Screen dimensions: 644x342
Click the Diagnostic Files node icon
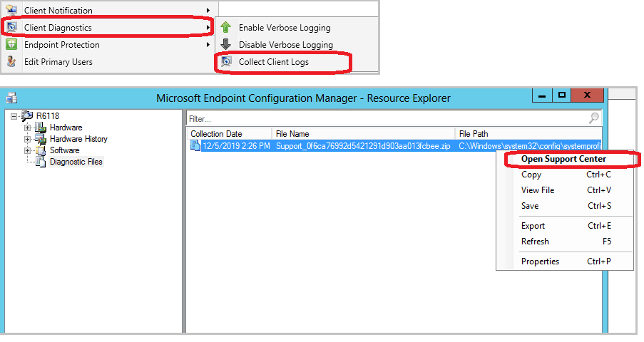40,162
